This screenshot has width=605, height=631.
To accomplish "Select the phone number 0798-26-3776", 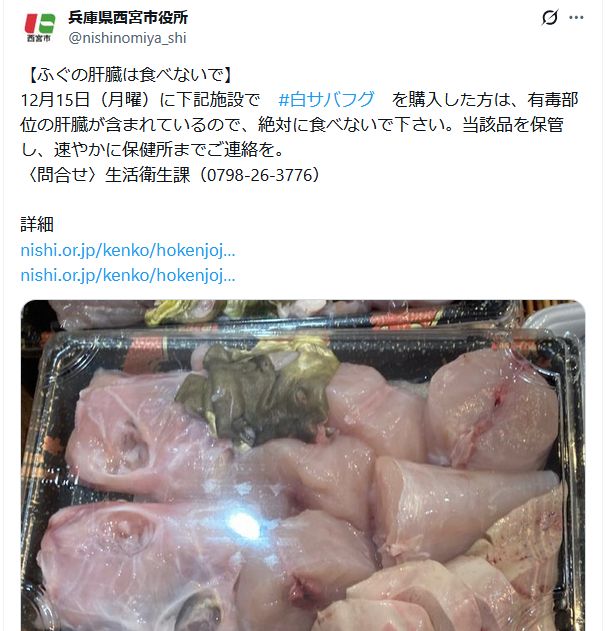I will (260, 175).
